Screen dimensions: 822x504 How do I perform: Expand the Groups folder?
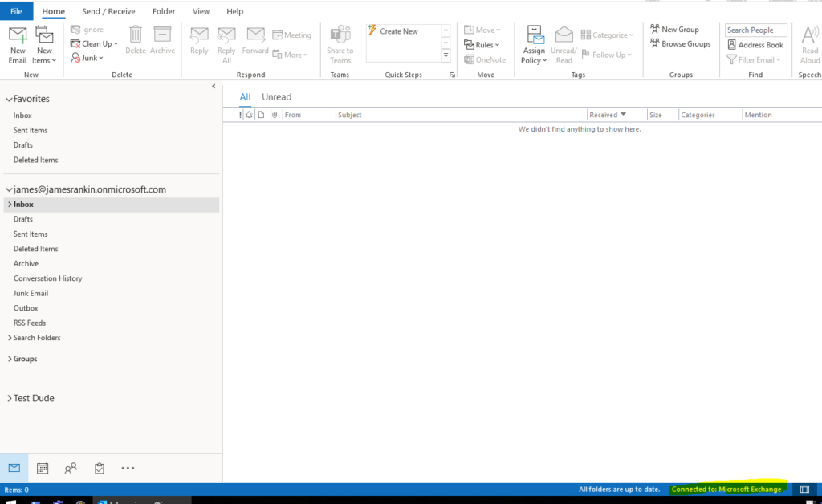point(10,359)
